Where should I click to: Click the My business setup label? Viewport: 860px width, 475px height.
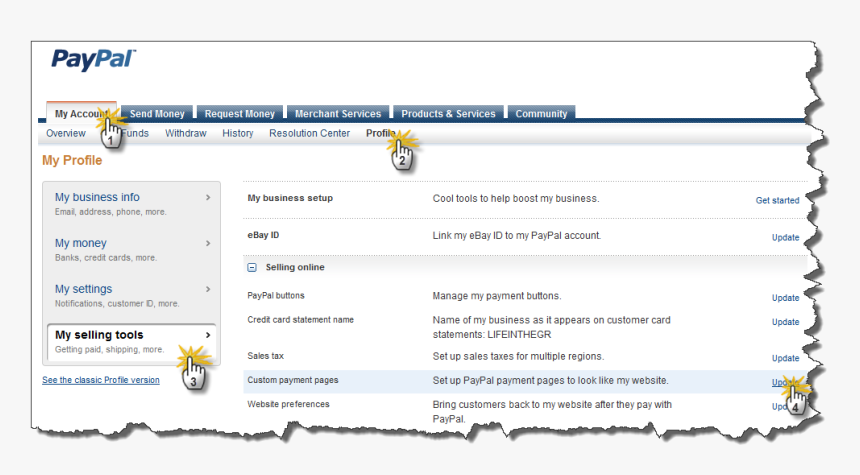[x=290, y=198]
